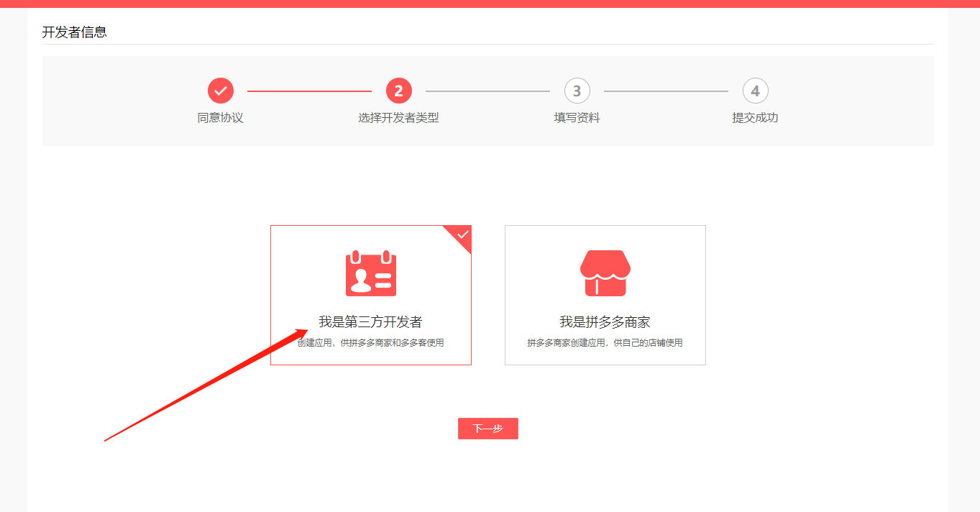Click the 同意协议 step label
Viewport: 980px width, 512px height.
coord(221,118)
